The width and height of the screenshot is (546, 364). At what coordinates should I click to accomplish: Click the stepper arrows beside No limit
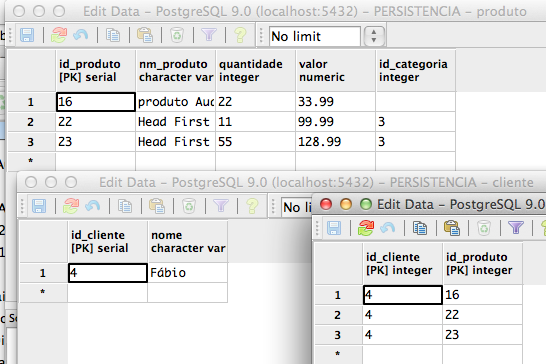pyautogui.click(x=374, y=36)
